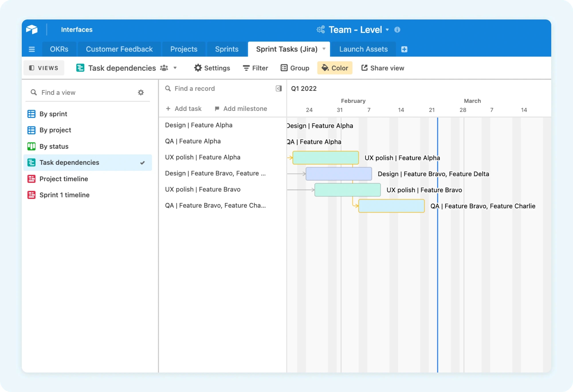Click the view settings gear in sidebar
573x392 pixels.
(141, 93)
